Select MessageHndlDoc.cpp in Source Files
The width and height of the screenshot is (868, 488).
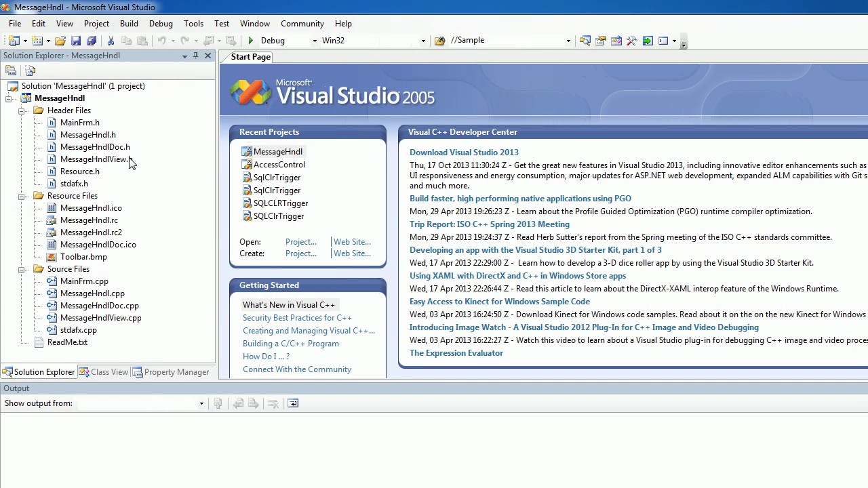click(x=99, y=306)
